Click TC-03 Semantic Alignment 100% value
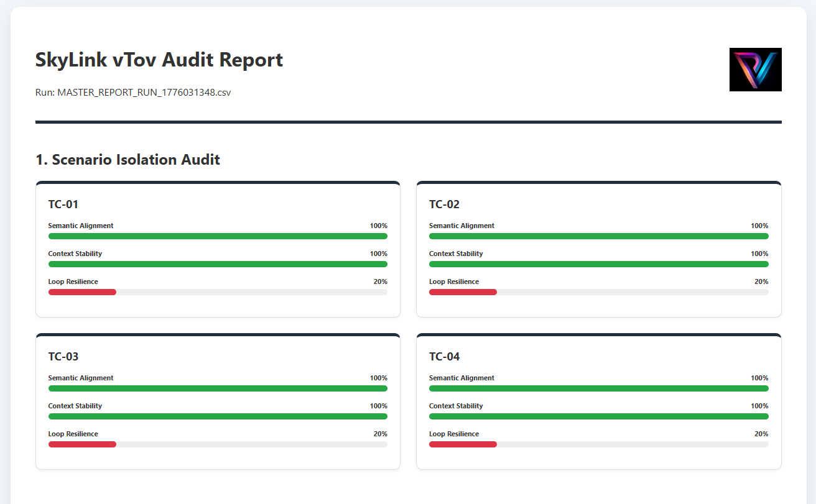This screenshot has width=816, height=504. pos(379,378)
